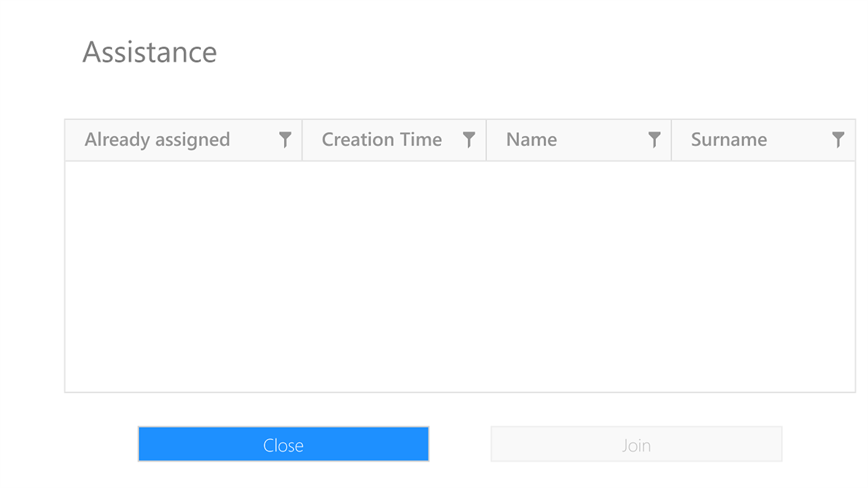The image size is (868, 488).
Task: Click the Surname filter funnel icon
Action: point(838,140)
